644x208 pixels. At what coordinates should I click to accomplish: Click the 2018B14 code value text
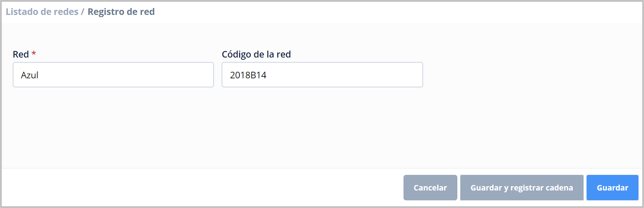[x=248, y=75]
